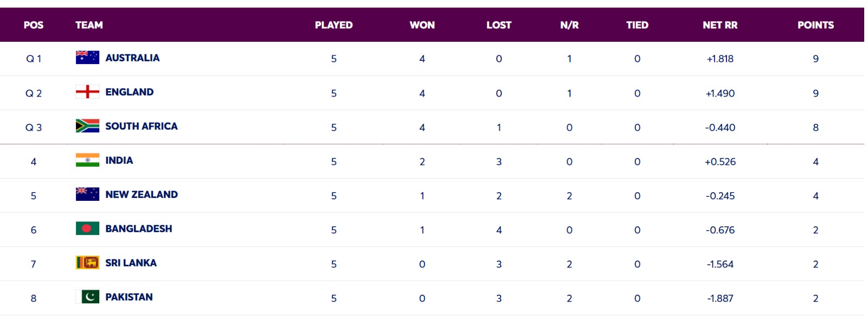Click the NET RR column header
868x318 pixels.
point(720,25)
